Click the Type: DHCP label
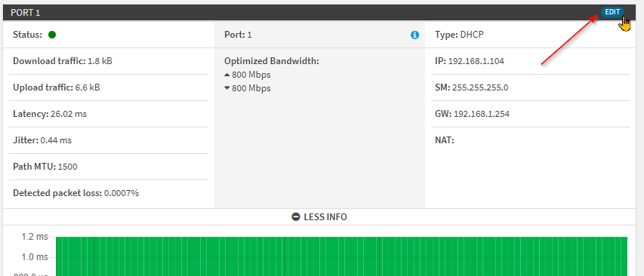 coord(460,35)
